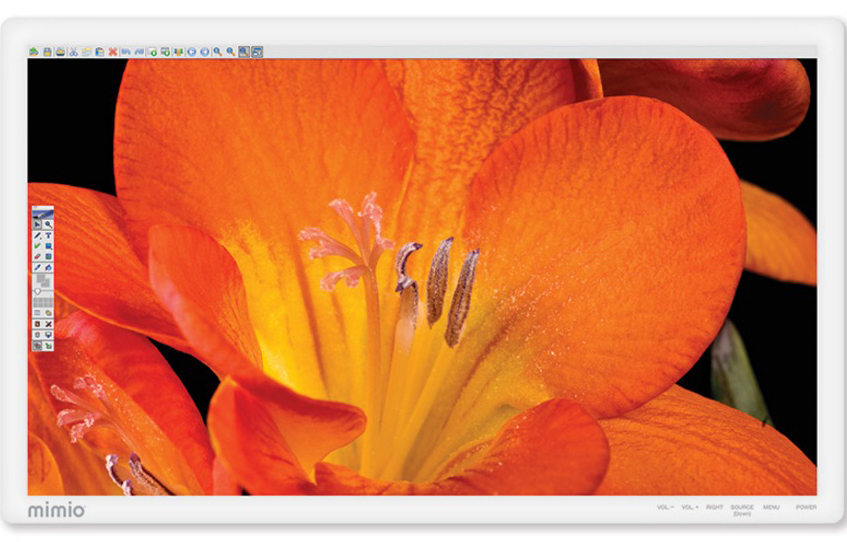Select the Highlighter tool in tools palette
Viewport: 847px width, 542px height.
[37, 246]
